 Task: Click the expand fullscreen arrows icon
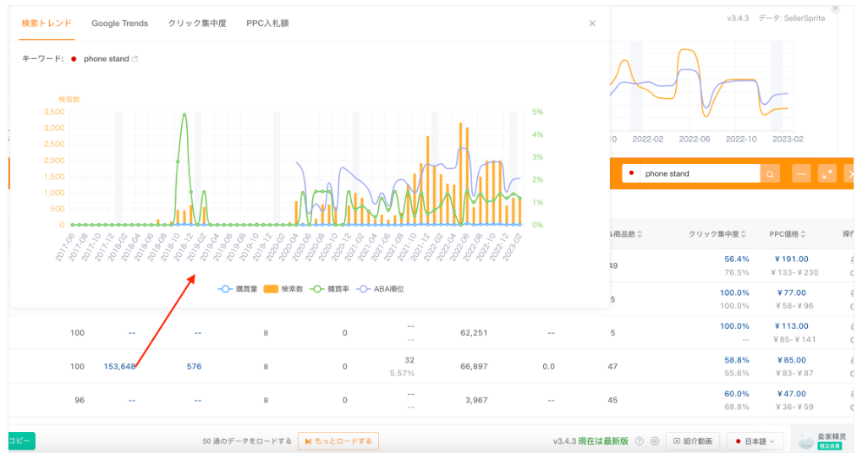click(x=827, y=174)
